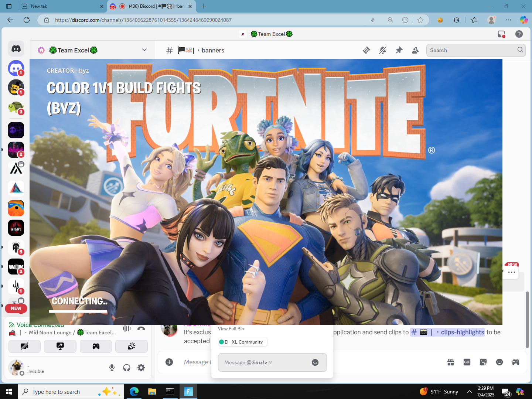Toggle camera in voice panel
The image size is (532, 399).
click(x=24, y=346)
